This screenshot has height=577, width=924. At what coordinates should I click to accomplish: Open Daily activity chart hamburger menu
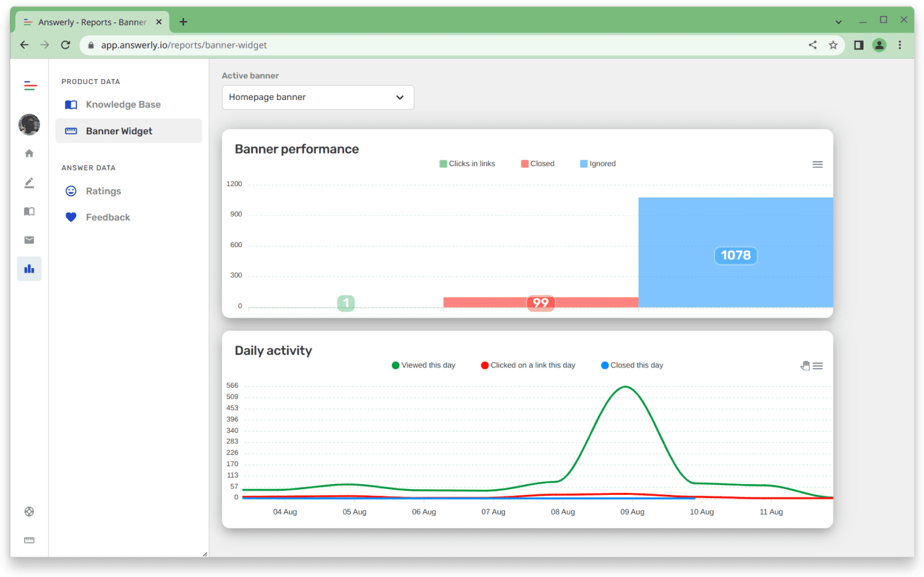[818, 366]
